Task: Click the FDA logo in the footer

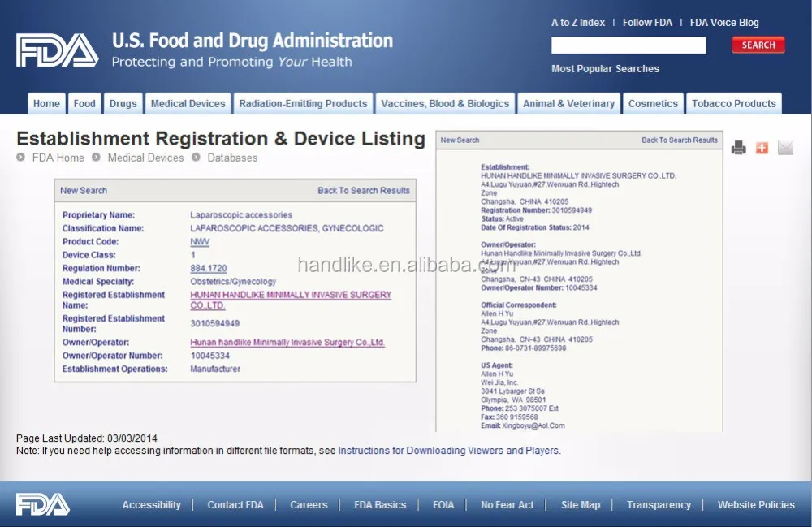Action: [x=42, y=504]
